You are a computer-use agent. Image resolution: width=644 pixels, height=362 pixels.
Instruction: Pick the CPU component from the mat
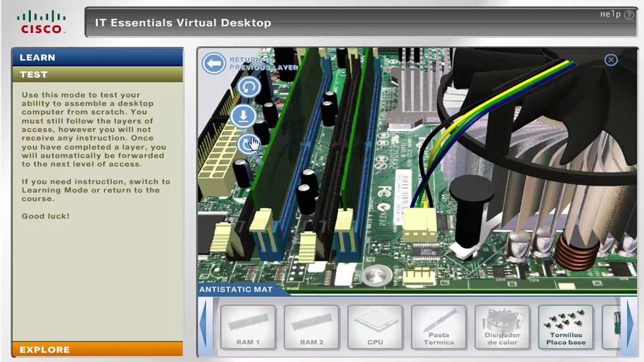pos(375,327)
